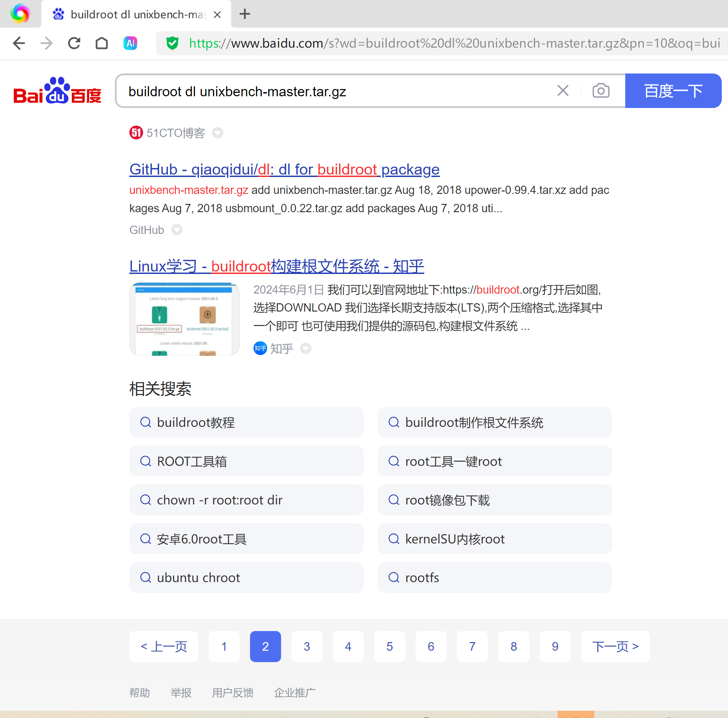Expand dropdown next to 51CTO博客
Screen dimensions: 728x718
[x=217, y=133]
